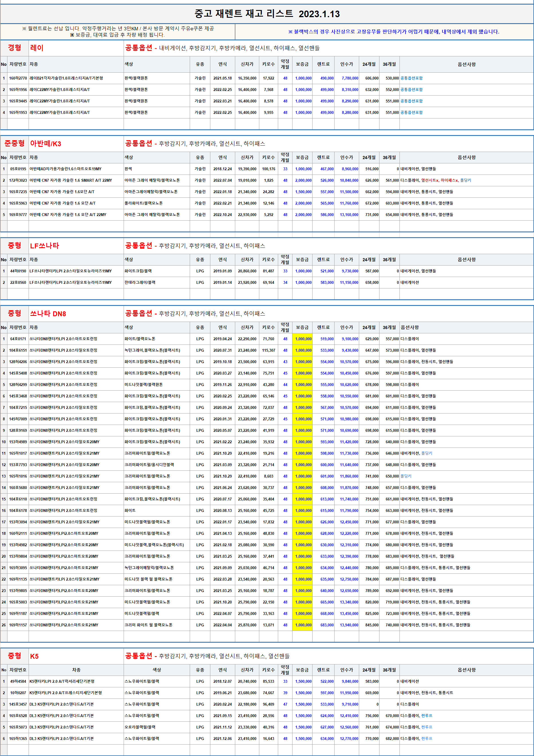Screen dimensions: 534x756
Task: Click plate number 172하3023 cell
Action: tap(18, 181)
